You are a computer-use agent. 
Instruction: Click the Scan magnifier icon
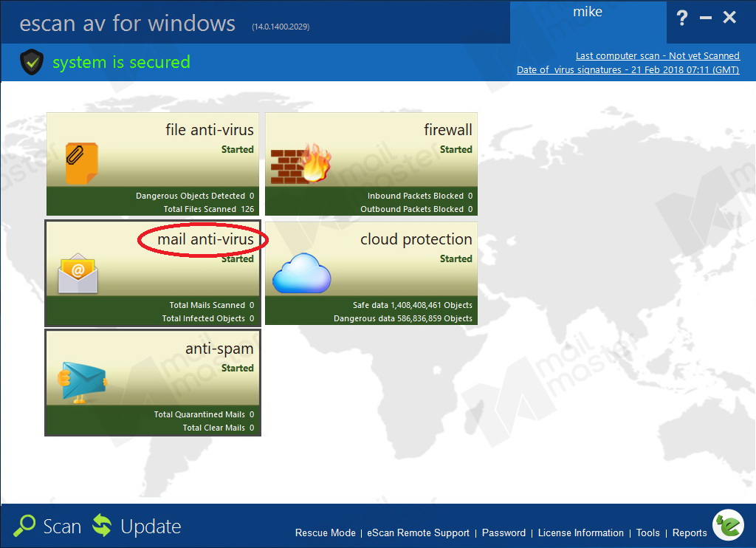(x=24, y=525)
